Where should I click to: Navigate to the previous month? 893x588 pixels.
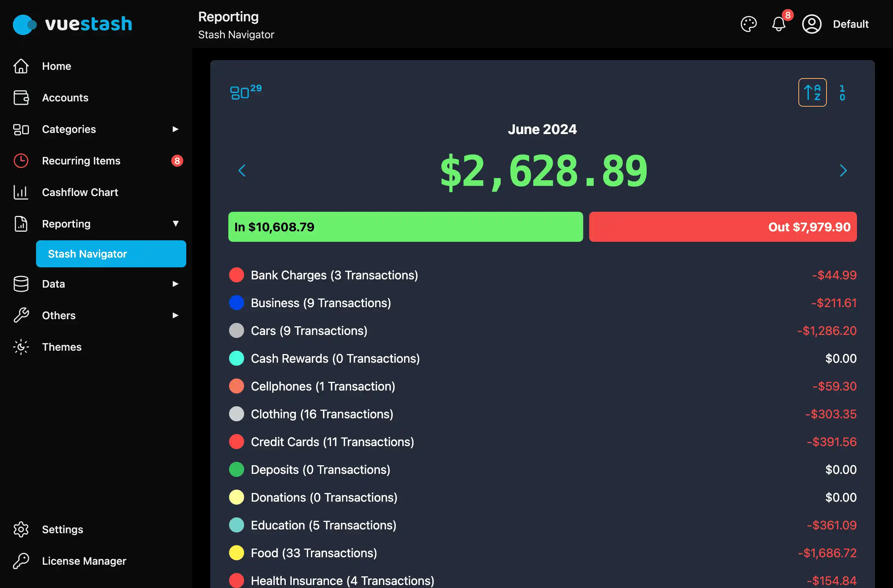tap(242, 170)
